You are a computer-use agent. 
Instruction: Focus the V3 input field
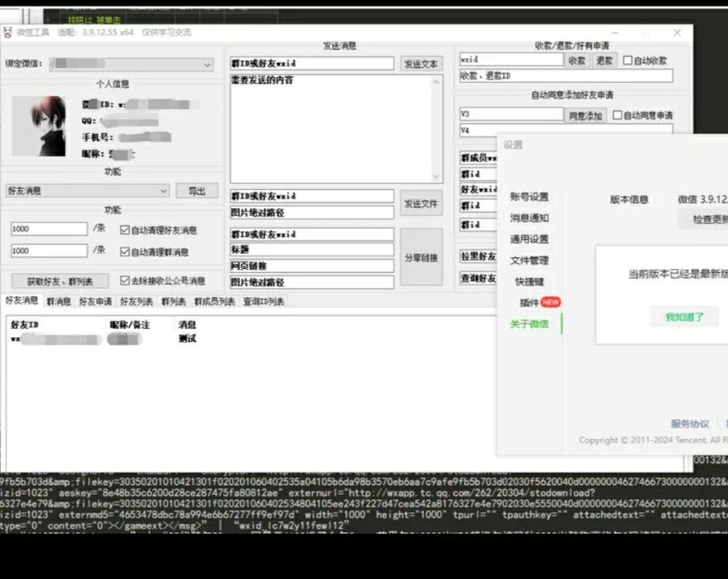point(511,114)
